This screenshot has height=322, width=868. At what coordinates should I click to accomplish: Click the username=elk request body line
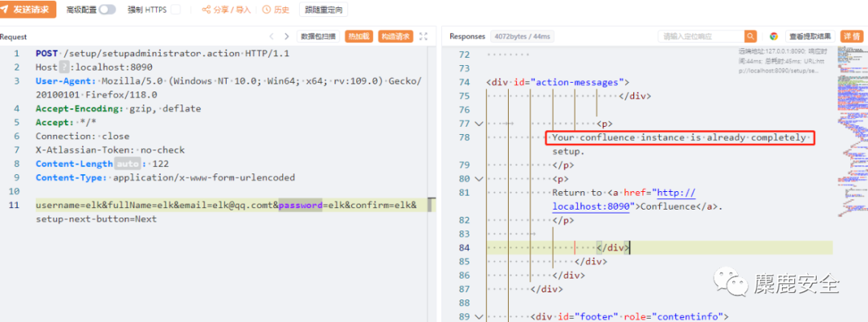click(x=226, y=206)
